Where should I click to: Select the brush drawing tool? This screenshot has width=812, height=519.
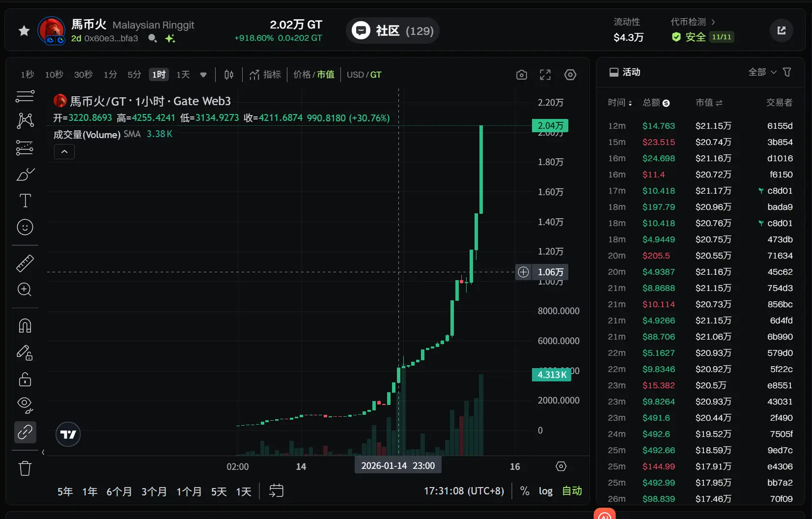[25, 174]
